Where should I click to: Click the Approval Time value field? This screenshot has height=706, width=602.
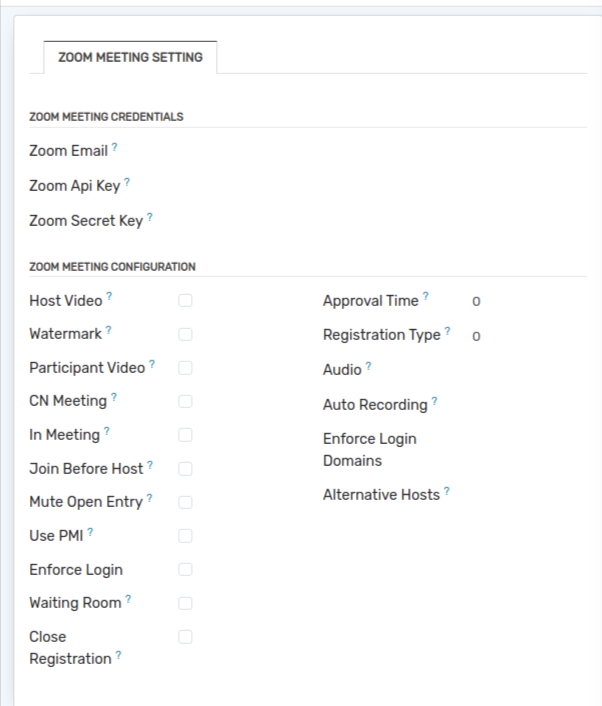click(x=476, y=301)
